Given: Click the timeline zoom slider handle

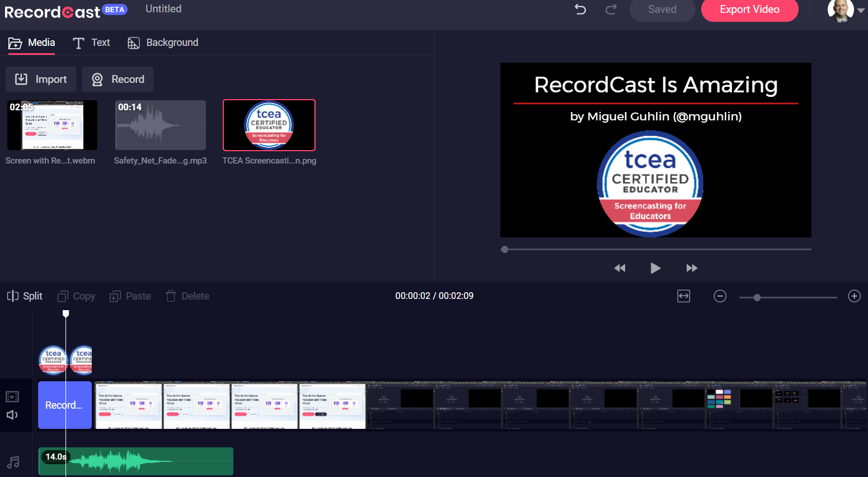Looking at the screenshot, I should click(x=757, y=297).
